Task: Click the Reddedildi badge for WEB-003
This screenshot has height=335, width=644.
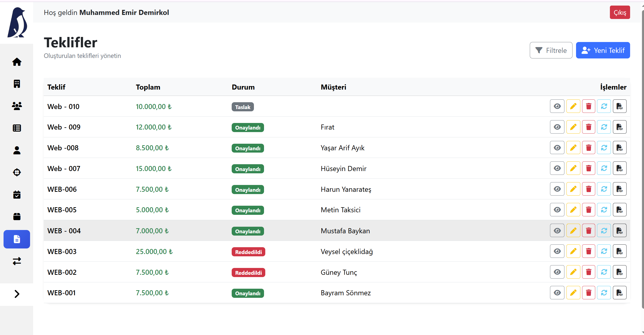Action: click(248, 252)
